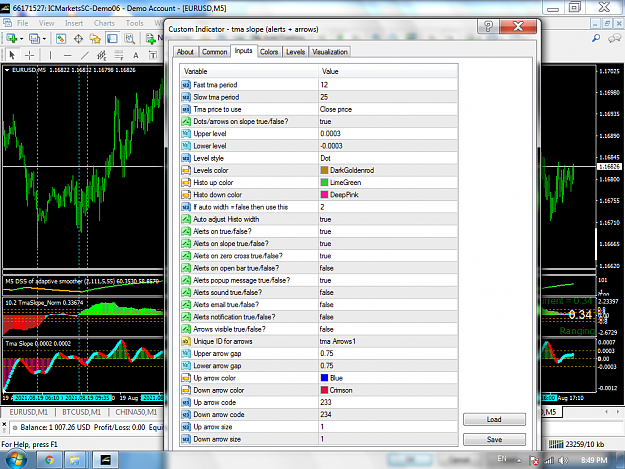This screenshot has height=469, width=625.
Task: Click the Save button
Action: point(494,439)
